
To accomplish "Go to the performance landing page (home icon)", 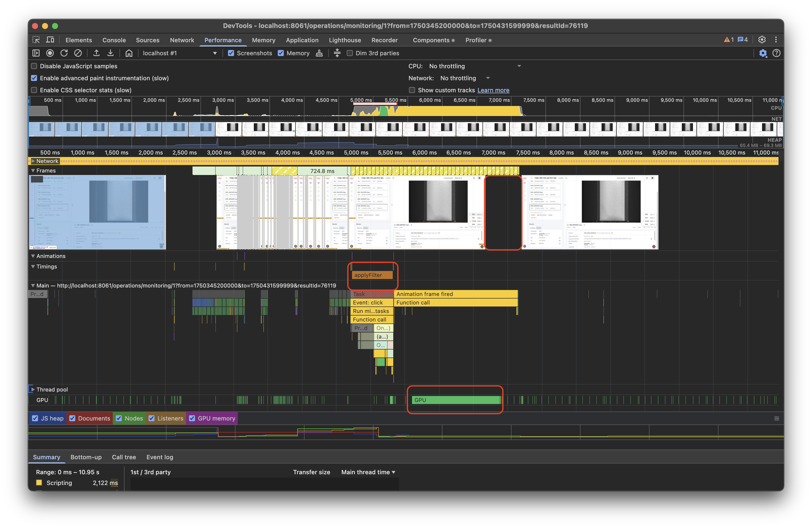I will click(x=128, y=53).
